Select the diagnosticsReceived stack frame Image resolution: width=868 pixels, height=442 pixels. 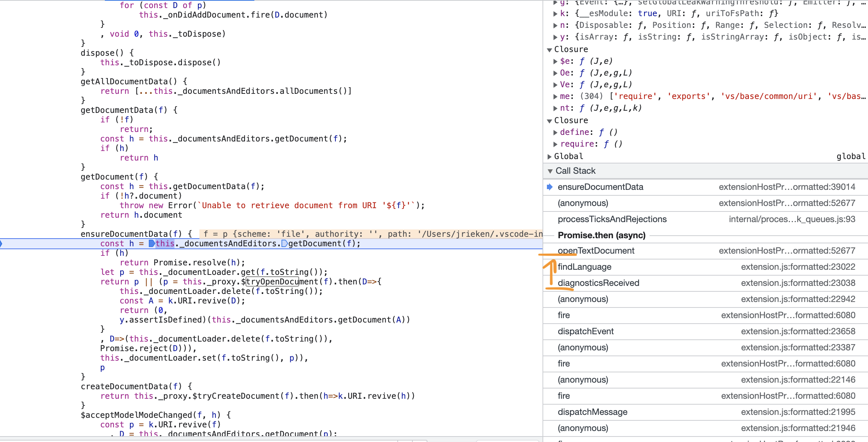point(598,283)
